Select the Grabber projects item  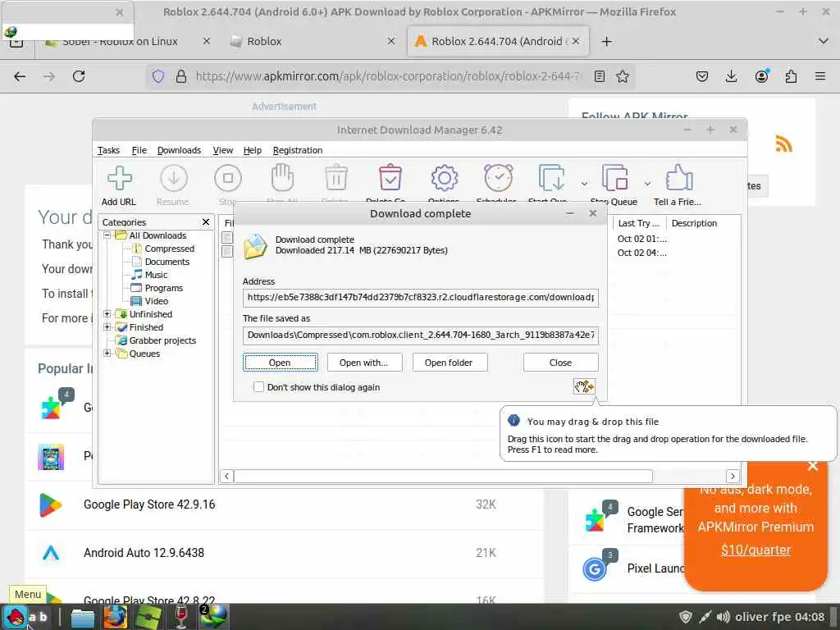162,340
